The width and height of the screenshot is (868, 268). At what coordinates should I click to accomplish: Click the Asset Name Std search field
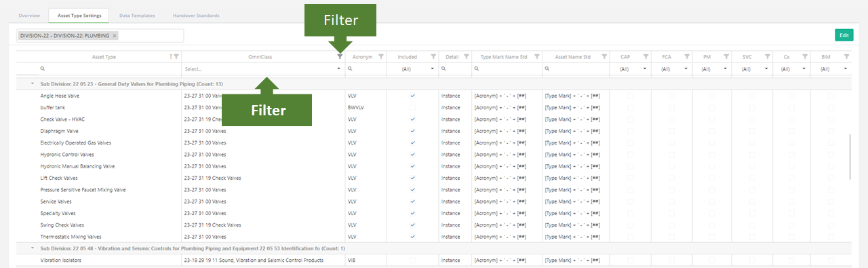[575, 69]
